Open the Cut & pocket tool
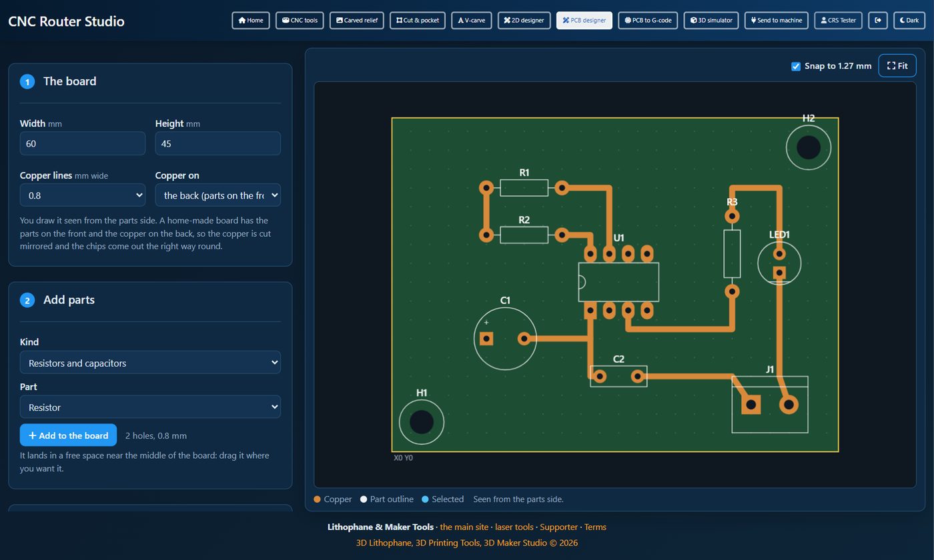 click(x=418, y=20)
